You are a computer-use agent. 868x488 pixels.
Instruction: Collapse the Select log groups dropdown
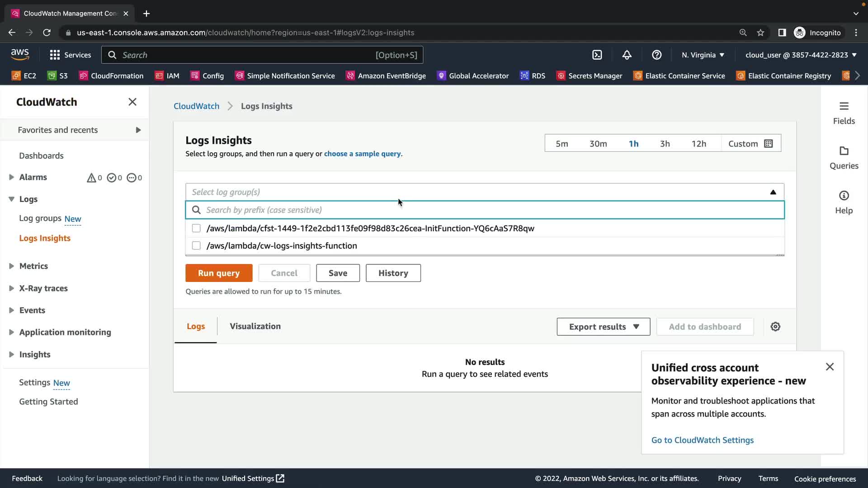[x=773, y=192]
